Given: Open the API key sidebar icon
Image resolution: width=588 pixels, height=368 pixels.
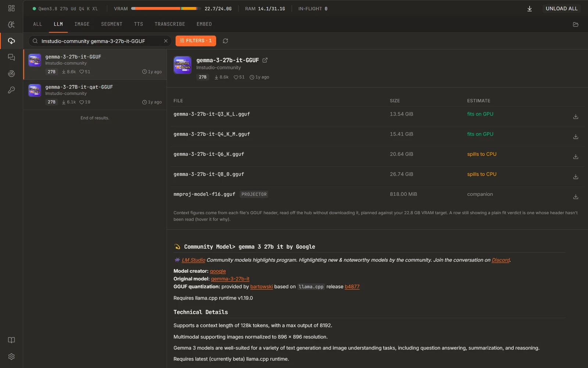Looking at the screenshot, I should tap(11, 90).
